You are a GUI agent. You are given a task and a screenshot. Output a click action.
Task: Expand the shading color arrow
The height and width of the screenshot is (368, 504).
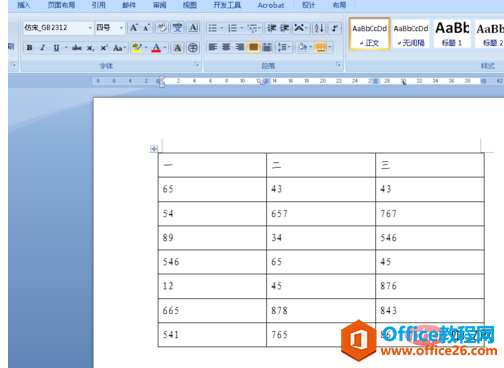tap(311, 47)
